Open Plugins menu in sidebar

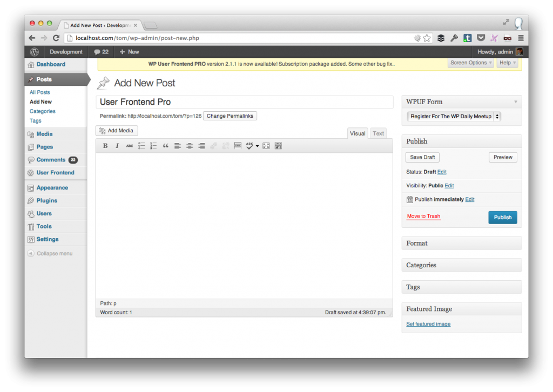coord(47,200)
